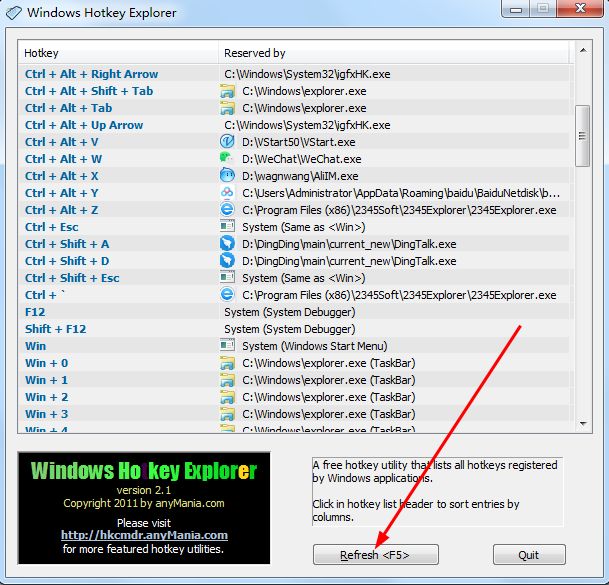
Task: Click the VStart icon in Ctrl+Alt+V row
Action: 227,141
